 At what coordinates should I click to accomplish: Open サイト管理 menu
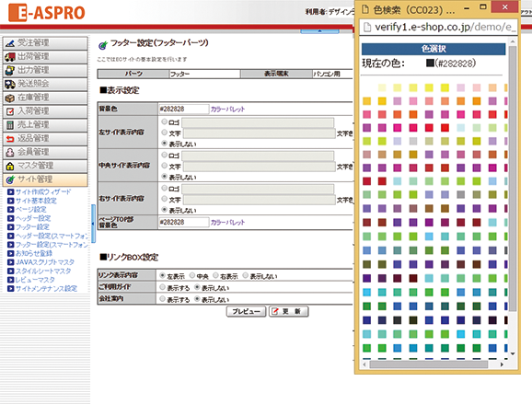coord(45,179)
